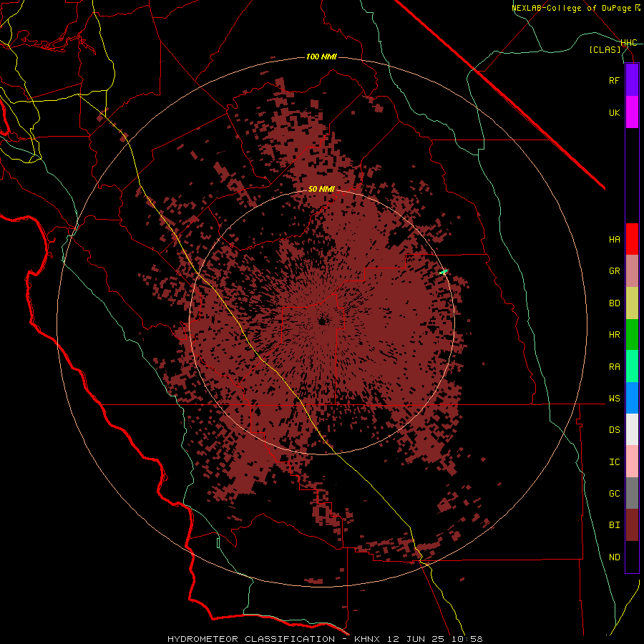Click the radar site center point
Screen dimensions: 644x644
pos(322,321)
